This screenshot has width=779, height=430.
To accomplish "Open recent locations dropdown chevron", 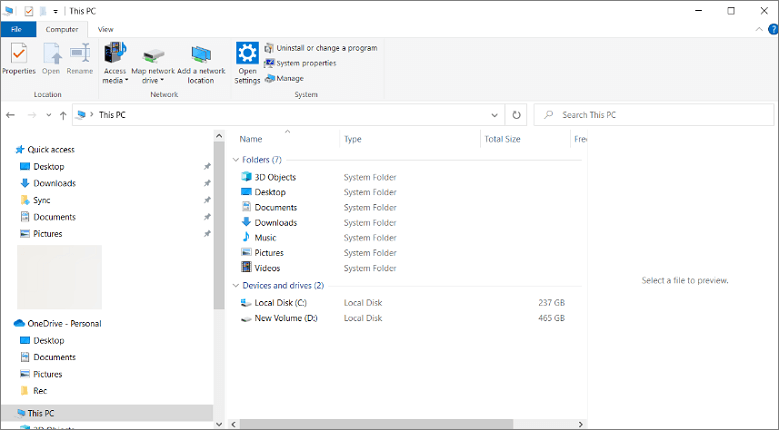I will point(48,115).
